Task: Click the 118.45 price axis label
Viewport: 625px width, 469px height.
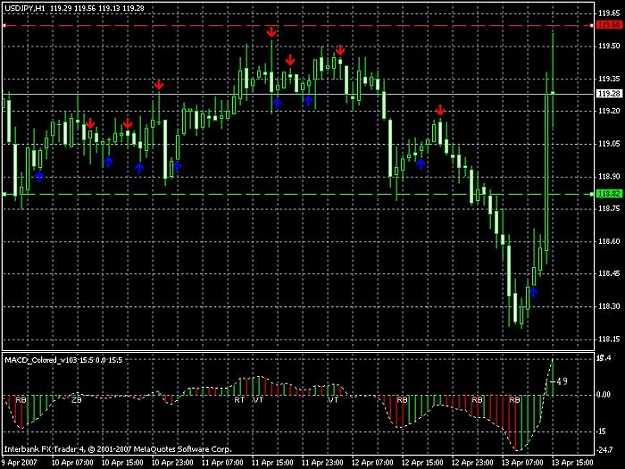Action: tap(609, 274)
